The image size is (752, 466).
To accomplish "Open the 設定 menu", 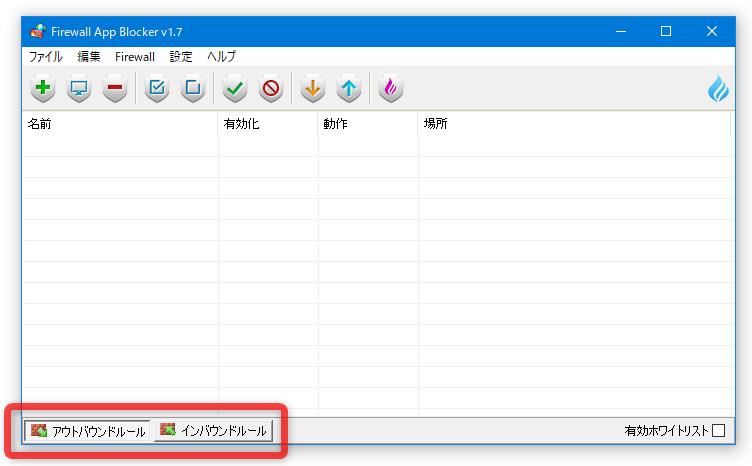I will [181, 57].
